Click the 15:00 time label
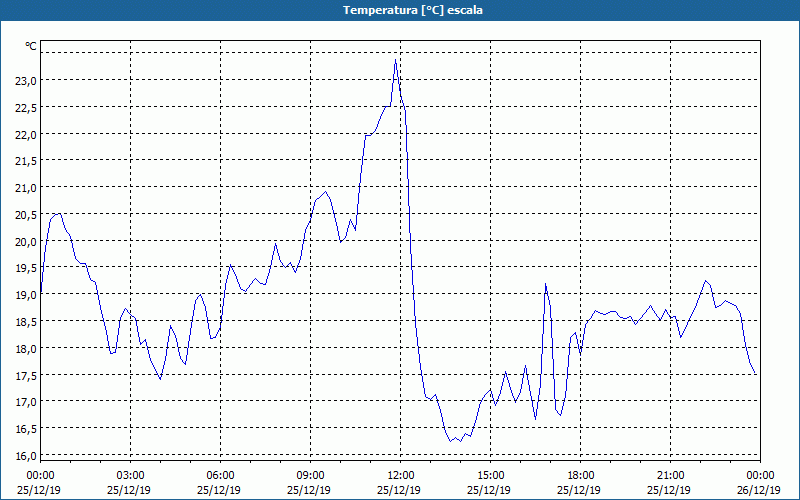800x500 pixels. (x=490, y=476)
